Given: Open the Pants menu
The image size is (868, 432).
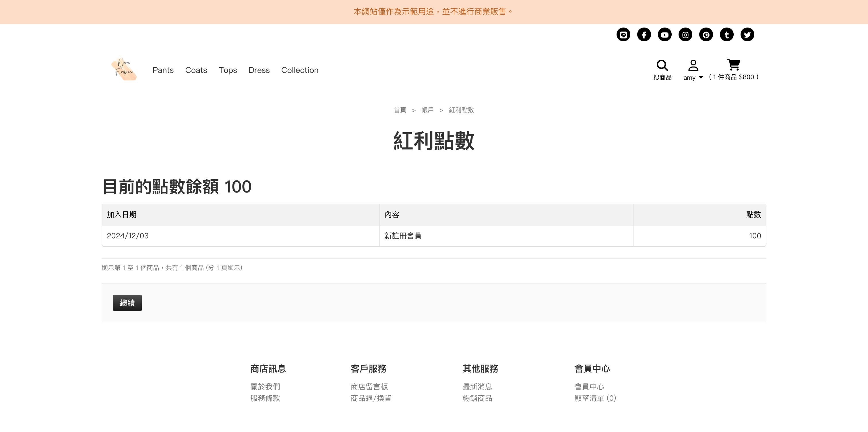Looking at the screenshot, I should click(163, 70).
